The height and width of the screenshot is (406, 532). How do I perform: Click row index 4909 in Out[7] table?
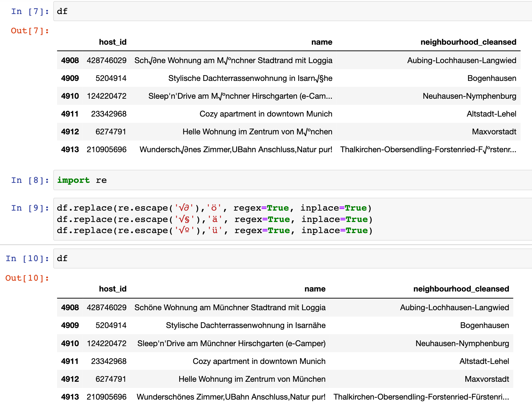click(x=70, y=78)
